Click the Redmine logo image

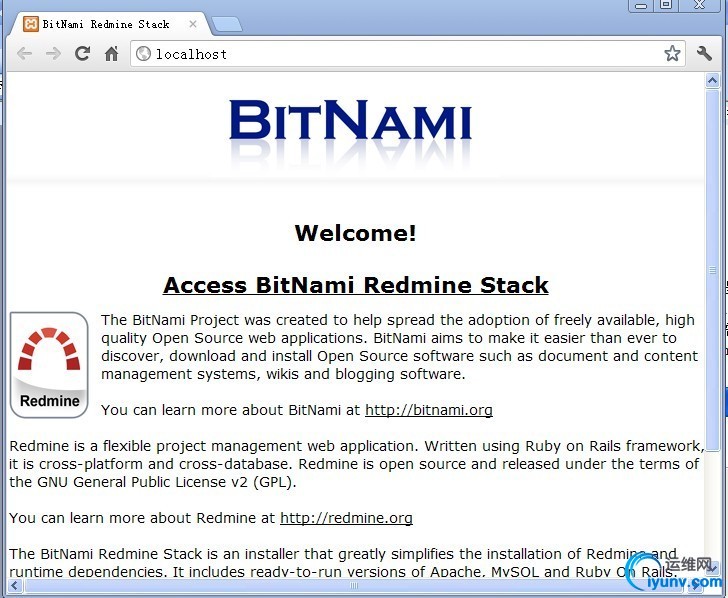coord(49,365)
